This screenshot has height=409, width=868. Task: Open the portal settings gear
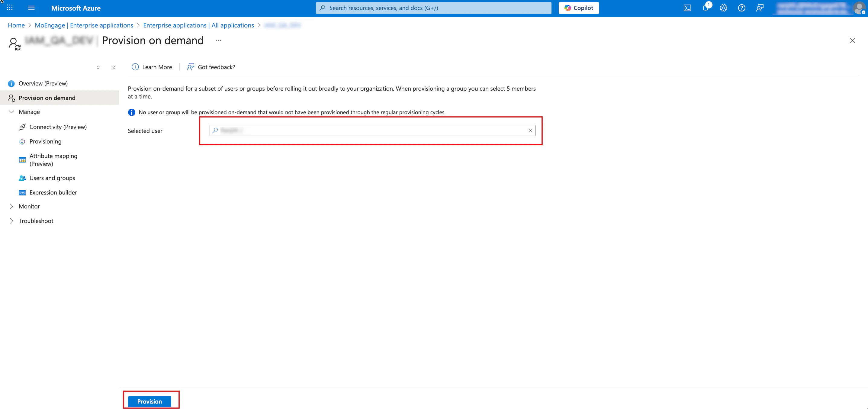click(x=723, y=8)
